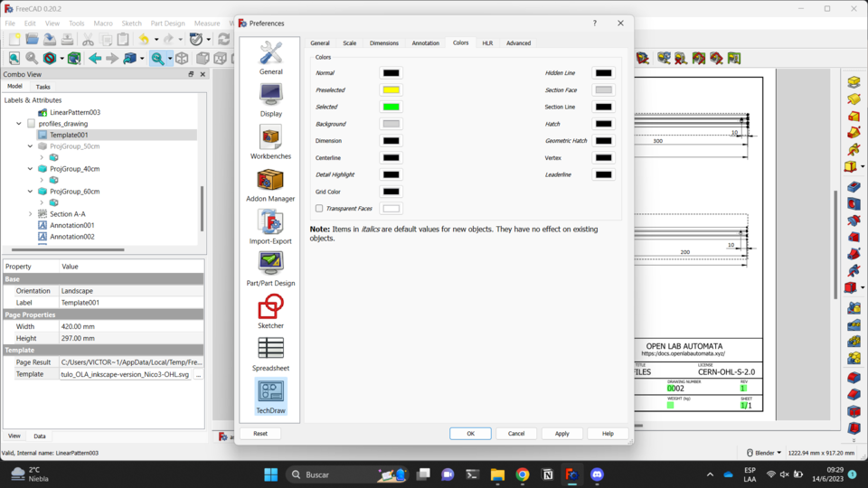
Task: Open Notion from the taskbar
Action: 548,474
